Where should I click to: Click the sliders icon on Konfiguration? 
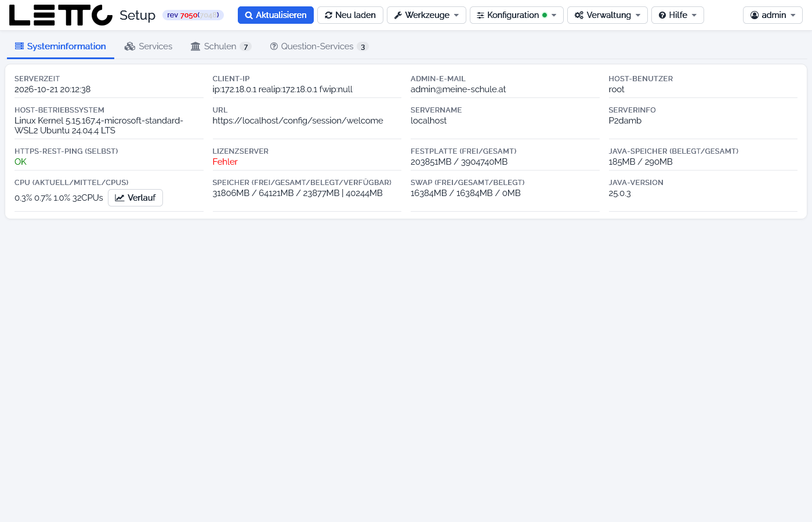pyautogui.click(x=480, y=15)
